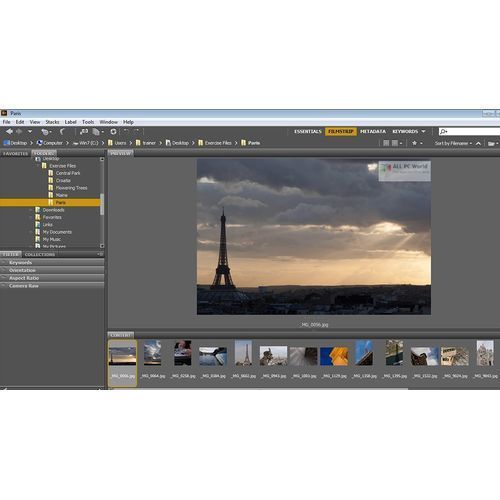Open the new folder icon at toolbar right end
Viewport: 500px width, 500px height.
pyautogui.click(x=493, y=143)
